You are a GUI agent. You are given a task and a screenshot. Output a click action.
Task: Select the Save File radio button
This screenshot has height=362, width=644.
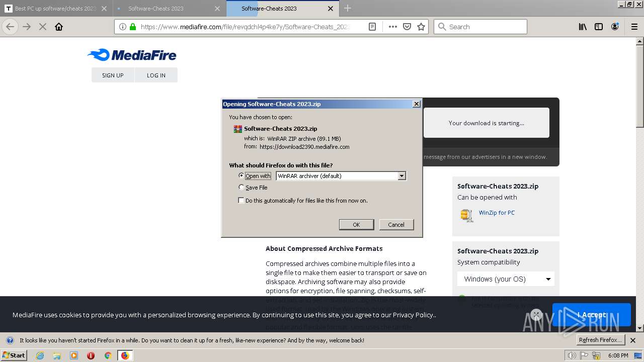click(x=242, y=187)
